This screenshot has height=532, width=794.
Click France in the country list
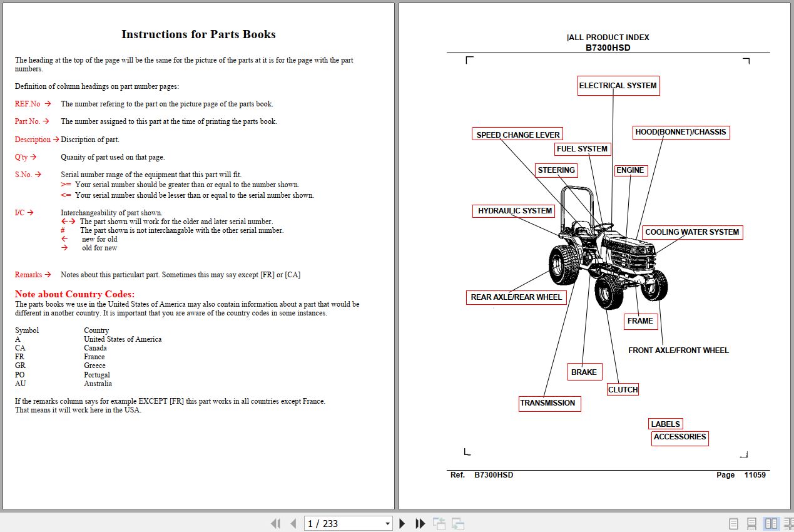pyautogui.click(x=94, y=357)
